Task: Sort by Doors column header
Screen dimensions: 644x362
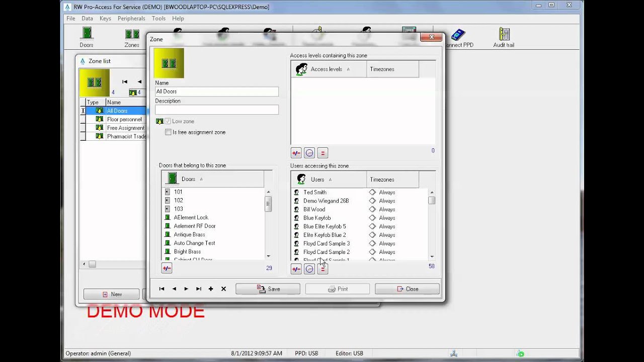Action: coord(213,179)
